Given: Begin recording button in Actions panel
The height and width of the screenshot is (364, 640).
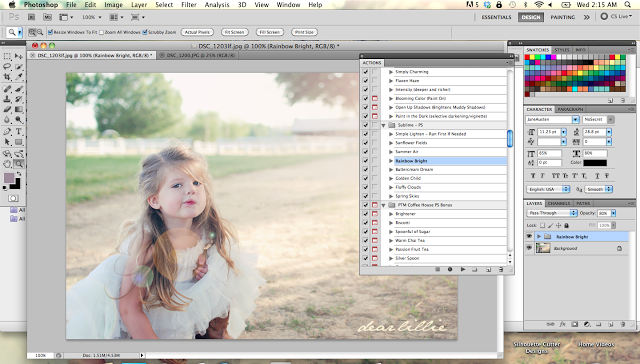Looking at the screenshot, I should click(x=450, y=269).
